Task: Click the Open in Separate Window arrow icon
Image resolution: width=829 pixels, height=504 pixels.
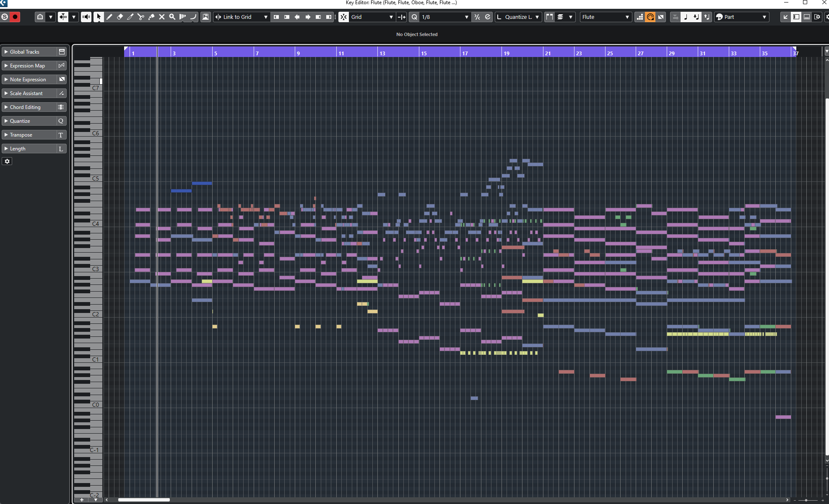Action: 785,17
